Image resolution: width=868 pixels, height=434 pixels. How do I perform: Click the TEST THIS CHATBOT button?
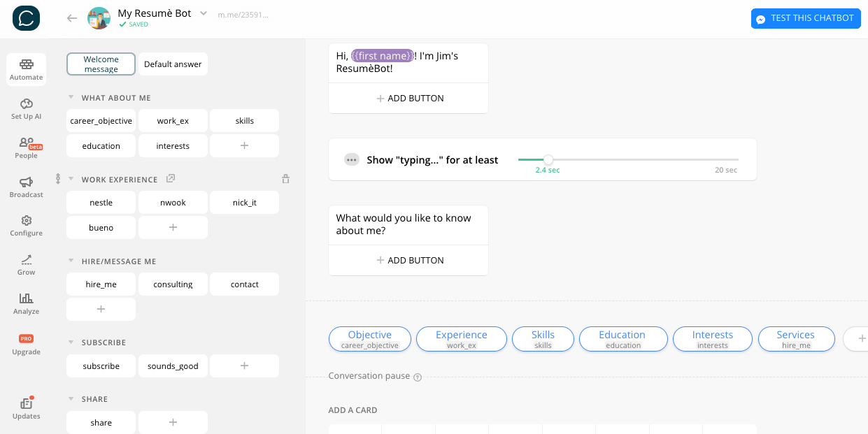[x=806, y=18]
